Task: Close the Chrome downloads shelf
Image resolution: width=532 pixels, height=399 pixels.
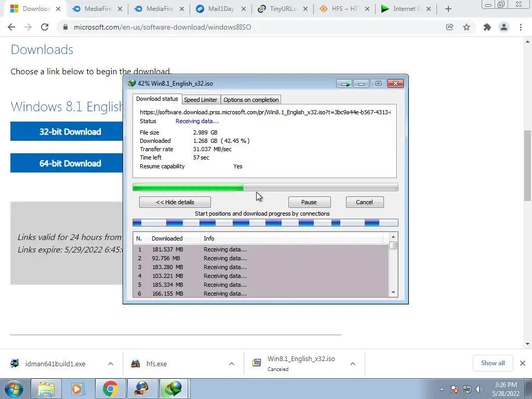Action: 523,363
